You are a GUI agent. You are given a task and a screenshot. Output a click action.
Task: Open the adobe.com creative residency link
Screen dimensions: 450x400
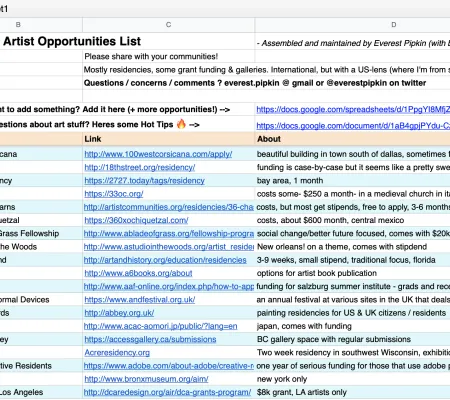[169, 366]
